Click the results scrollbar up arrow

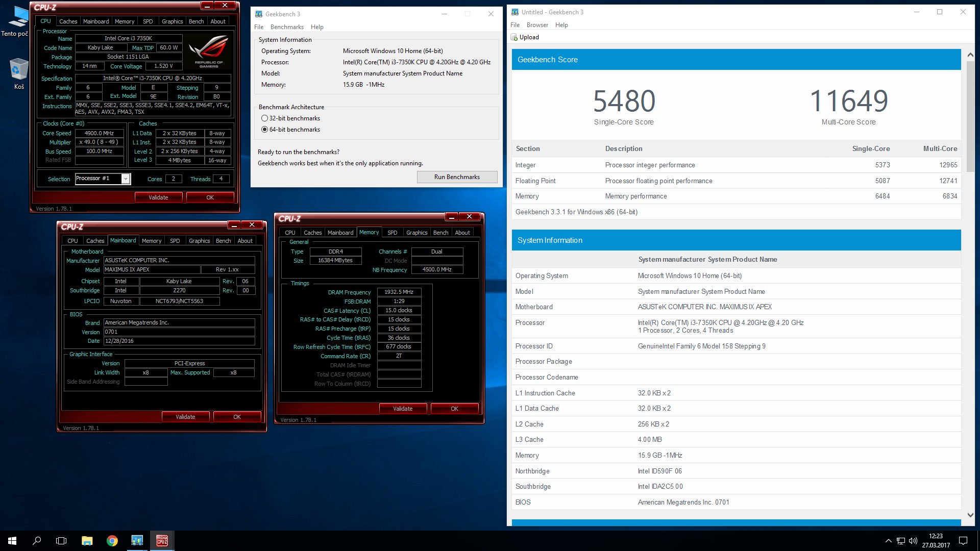970,55
